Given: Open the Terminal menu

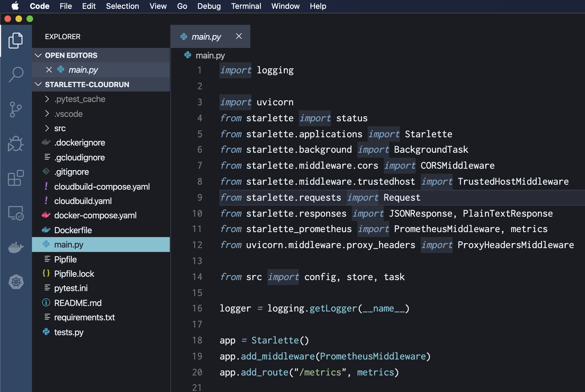Looking at the screenshot, I should tap(246, 6).
